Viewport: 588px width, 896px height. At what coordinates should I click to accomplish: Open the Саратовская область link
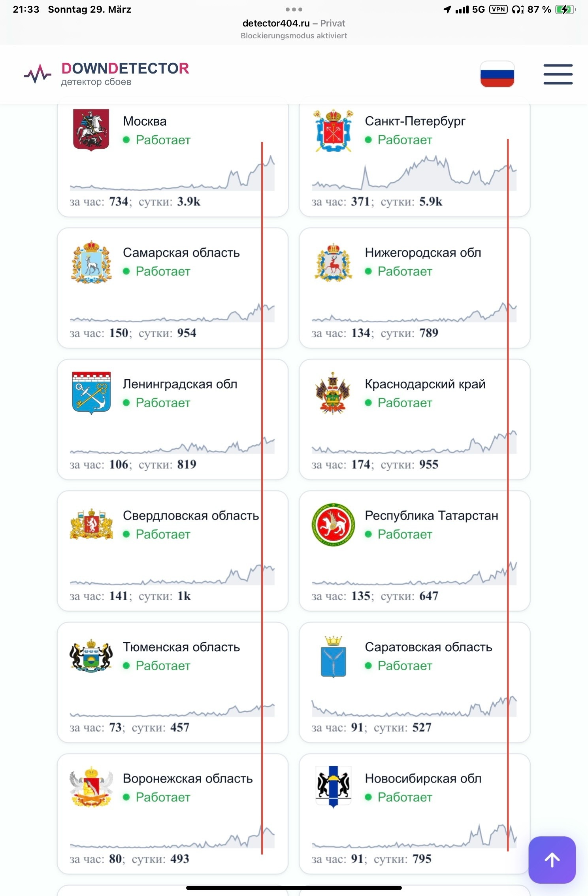click(428, 647)
